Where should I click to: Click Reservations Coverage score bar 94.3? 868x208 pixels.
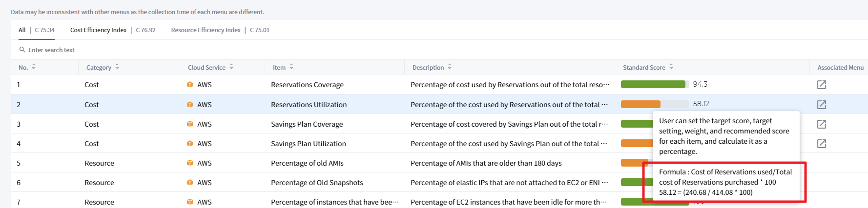pos(654,85)
